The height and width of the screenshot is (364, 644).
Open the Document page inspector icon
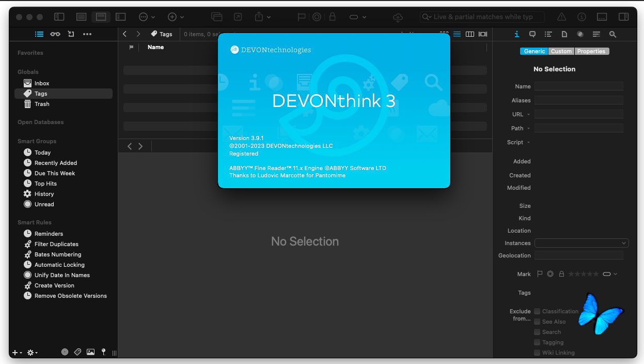564,34
